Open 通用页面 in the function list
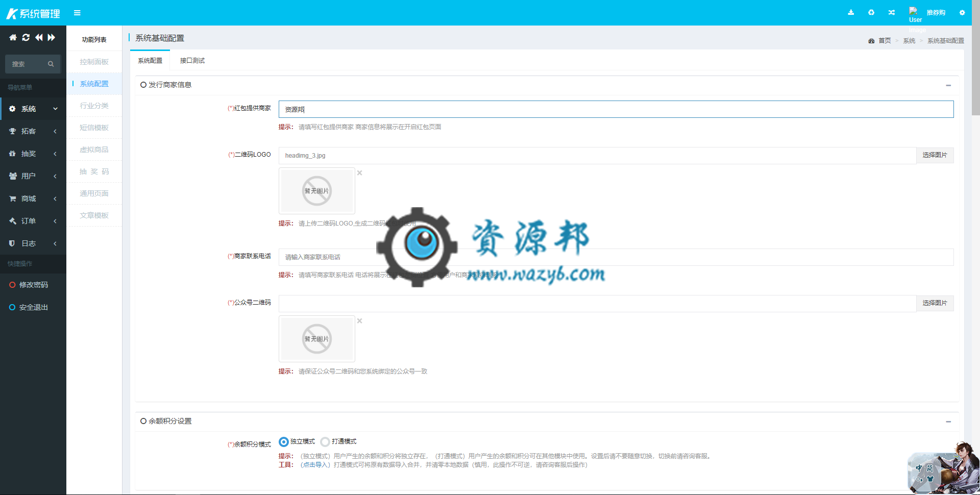980x495 pixels. tap(94, 193)
